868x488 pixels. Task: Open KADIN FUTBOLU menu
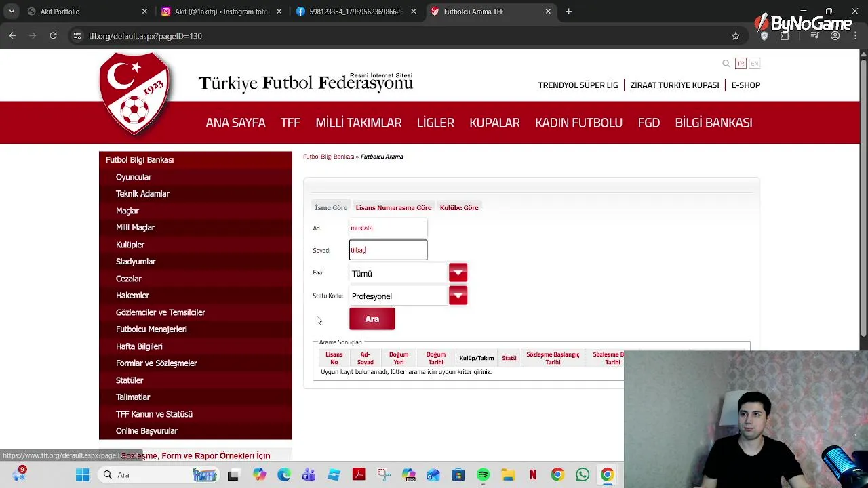[578, 123]
